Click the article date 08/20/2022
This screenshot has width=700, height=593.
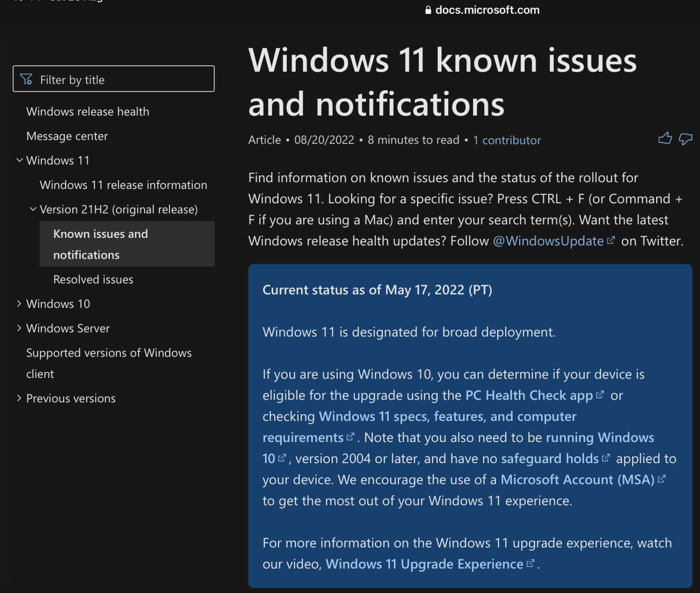coord(324,140)
